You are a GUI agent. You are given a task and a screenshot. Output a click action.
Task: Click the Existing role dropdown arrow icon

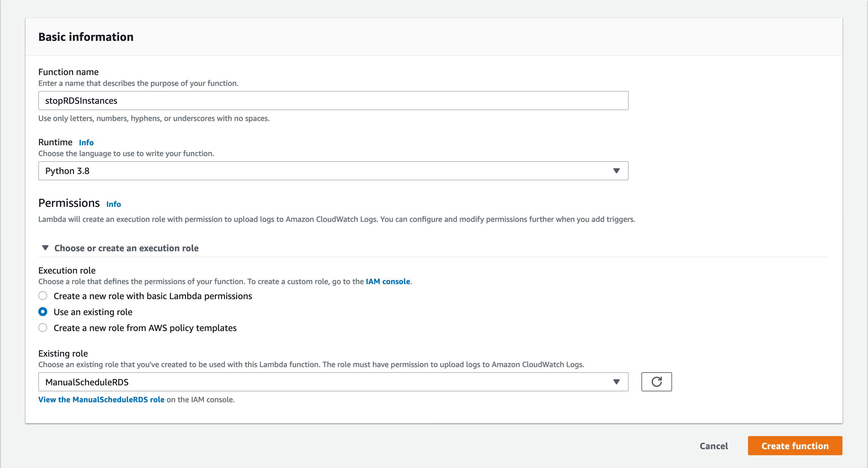click(x=616, y=382)
